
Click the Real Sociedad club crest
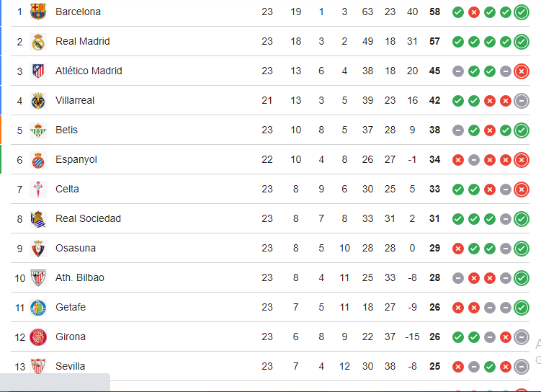pos(38,218)
